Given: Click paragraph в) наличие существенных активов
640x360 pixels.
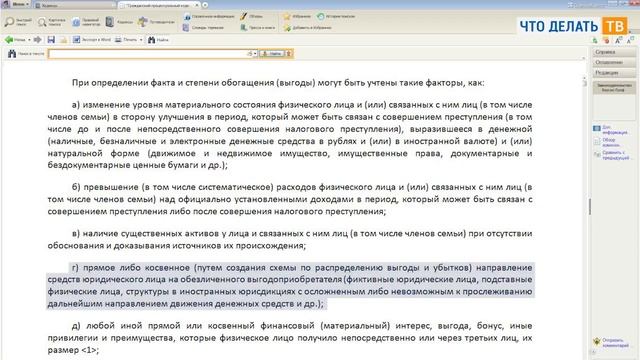Looking at the screenshot, I should 290,240.
